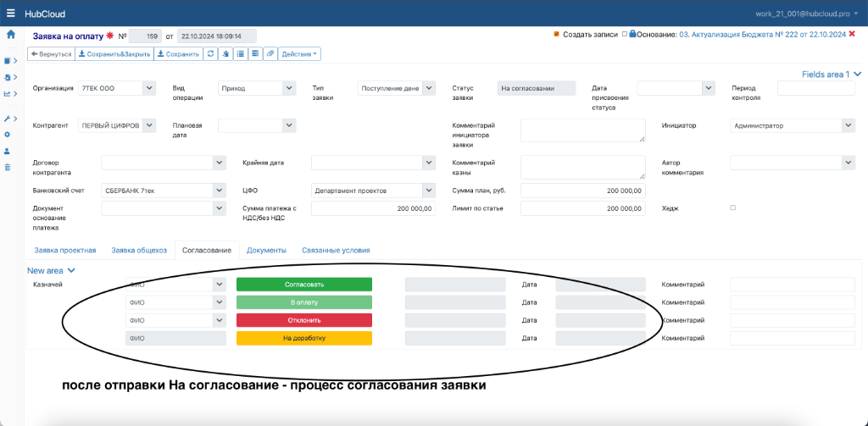
Task: Open the Договор контрагента dropdown
Action: (220, 163)
